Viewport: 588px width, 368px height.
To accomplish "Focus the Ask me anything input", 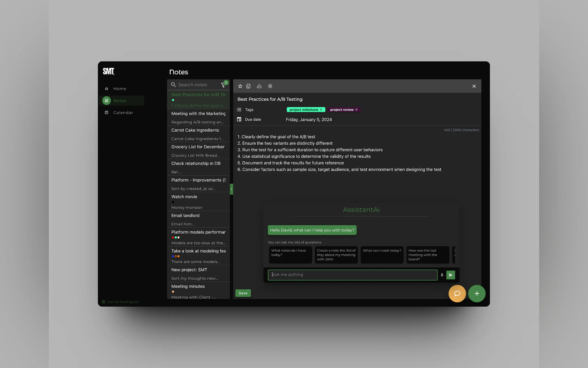I will (x=353, y=275).
